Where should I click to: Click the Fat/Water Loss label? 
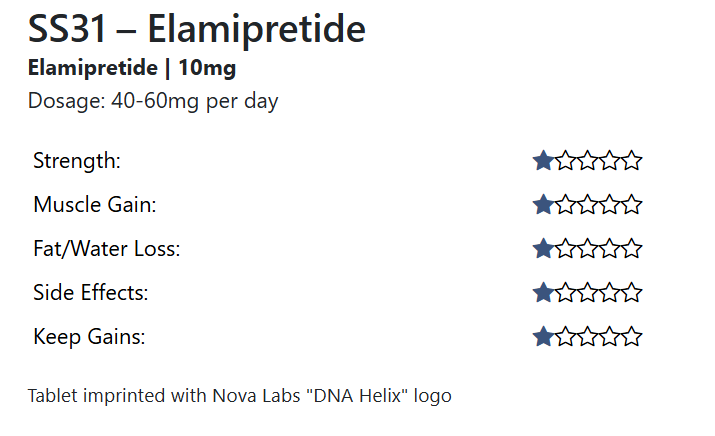pyautogui.click(x=106, y=248)
